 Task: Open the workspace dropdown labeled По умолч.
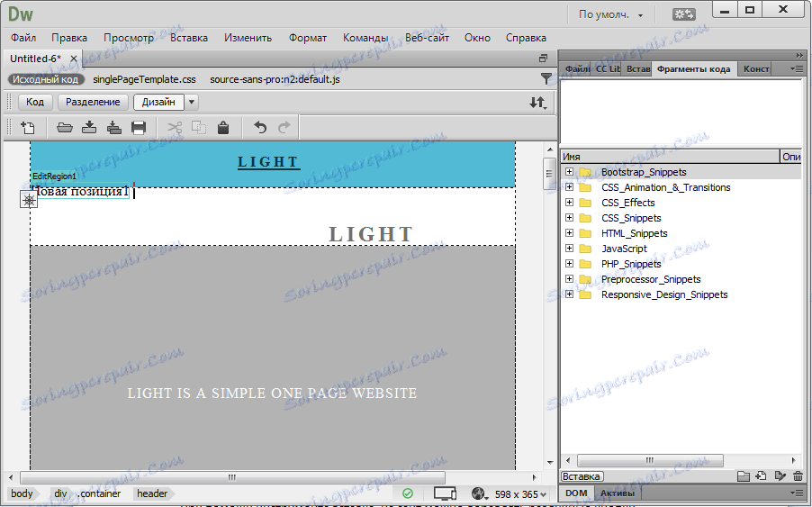tap(611, 14)
